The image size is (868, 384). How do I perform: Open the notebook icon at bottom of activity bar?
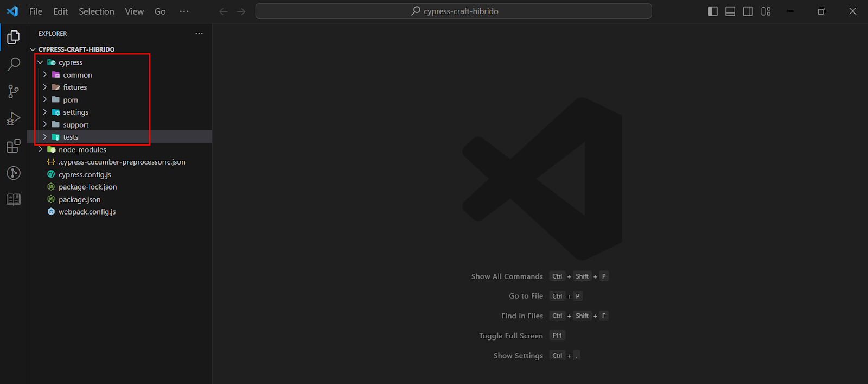click(x=14, y=199)
